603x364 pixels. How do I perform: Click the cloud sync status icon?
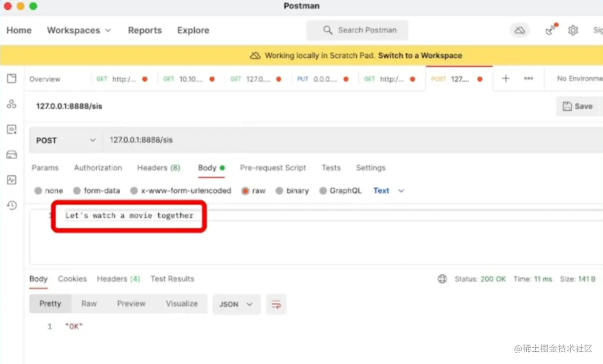coord(520,30)
